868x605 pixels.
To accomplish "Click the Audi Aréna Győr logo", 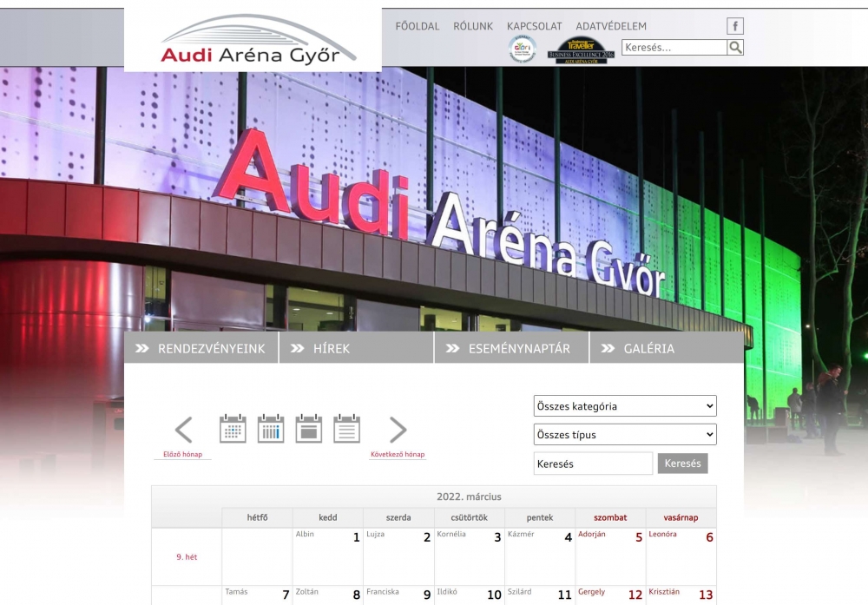I will click(x=253, y=39).
